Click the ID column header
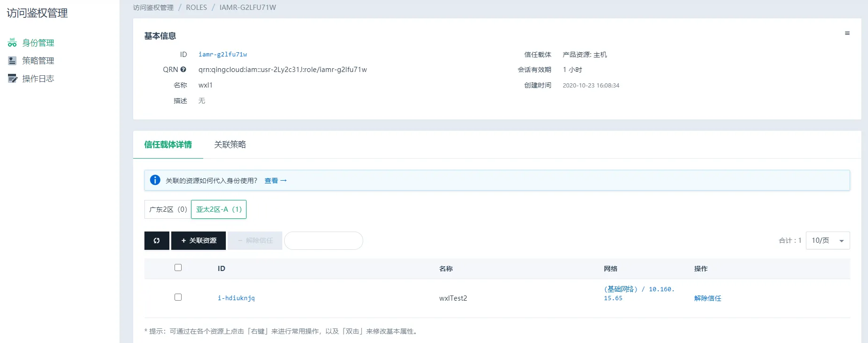Image resolution: width=868 pixels, height=343 pixels. [x=222, y=269]
